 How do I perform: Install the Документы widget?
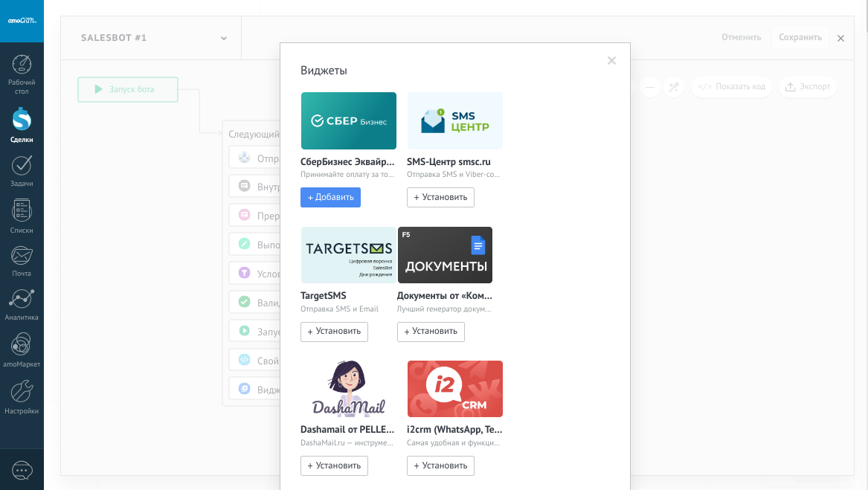tap(431, 332)
